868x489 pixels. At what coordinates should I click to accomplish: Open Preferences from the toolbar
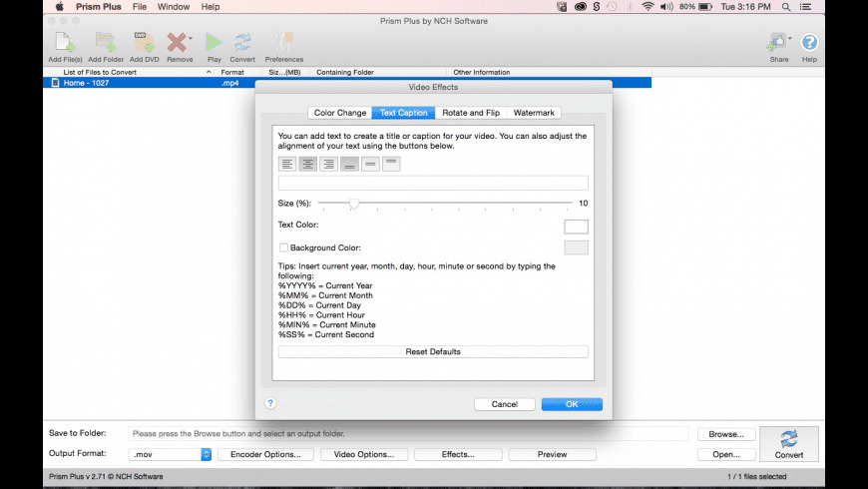[x=284, y=47]
